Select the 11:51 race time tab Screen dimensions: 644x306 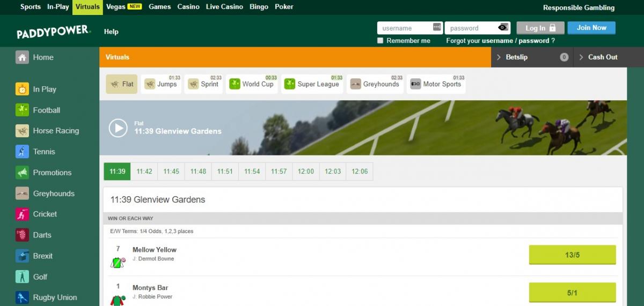tap(225, 171)
